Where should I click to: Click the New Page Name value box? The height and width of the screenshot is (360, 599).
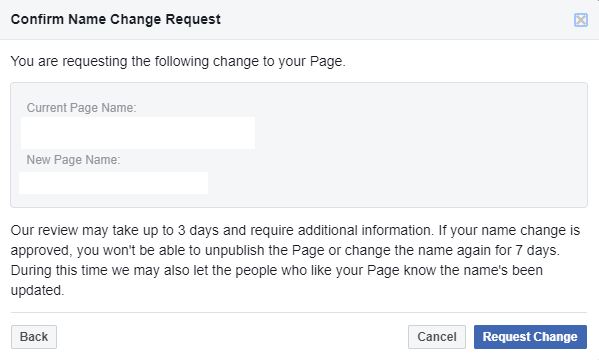[113, 183]
